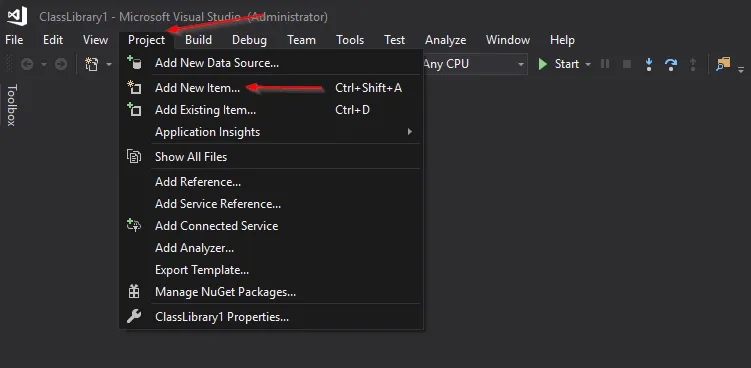The image size is (751, 368).
Task: Click the Navigate Forward arrow icon
Action: pos(61,64)
